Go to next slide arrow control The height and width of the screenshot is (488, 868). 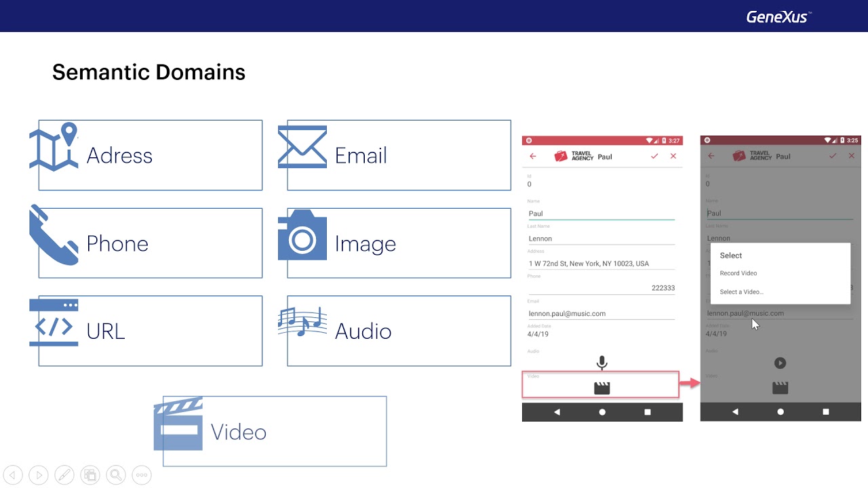[x=39, y=475]
